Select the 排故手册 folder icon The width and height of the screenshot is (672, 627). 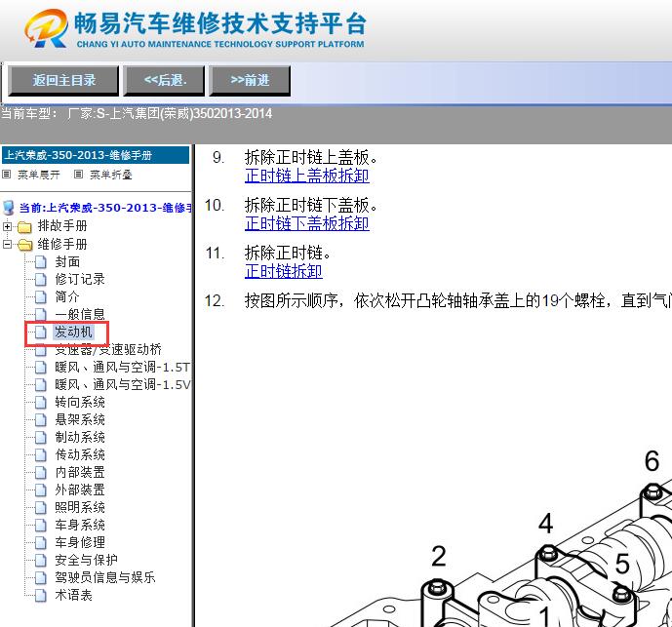click(x=24, y=226)
